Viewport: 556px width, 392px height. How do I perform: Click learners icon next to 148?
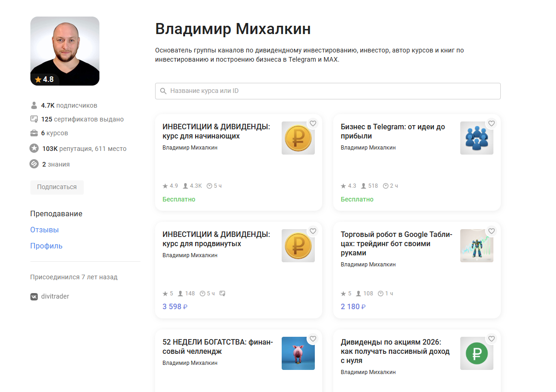click(180, 294)
